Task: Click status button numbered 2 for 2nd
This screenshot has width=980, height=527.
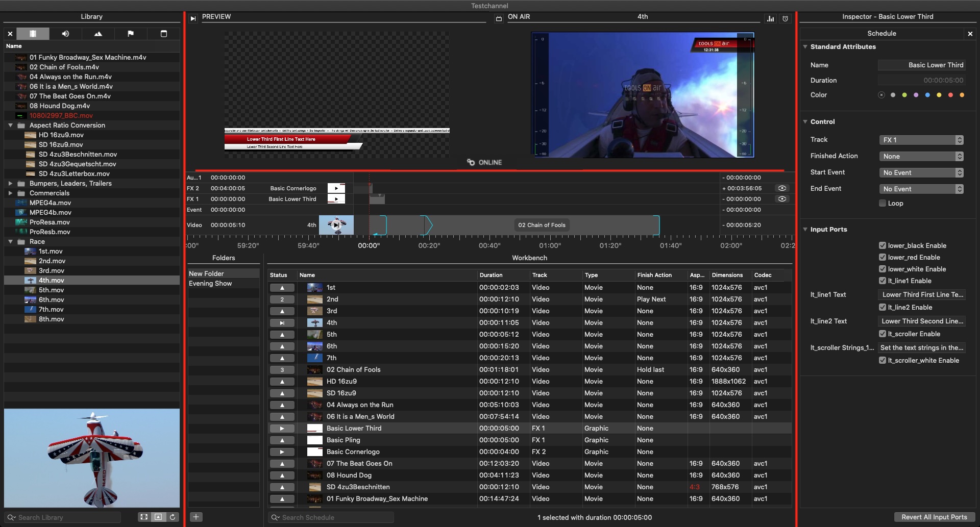Action: click(x=282, y=299)
